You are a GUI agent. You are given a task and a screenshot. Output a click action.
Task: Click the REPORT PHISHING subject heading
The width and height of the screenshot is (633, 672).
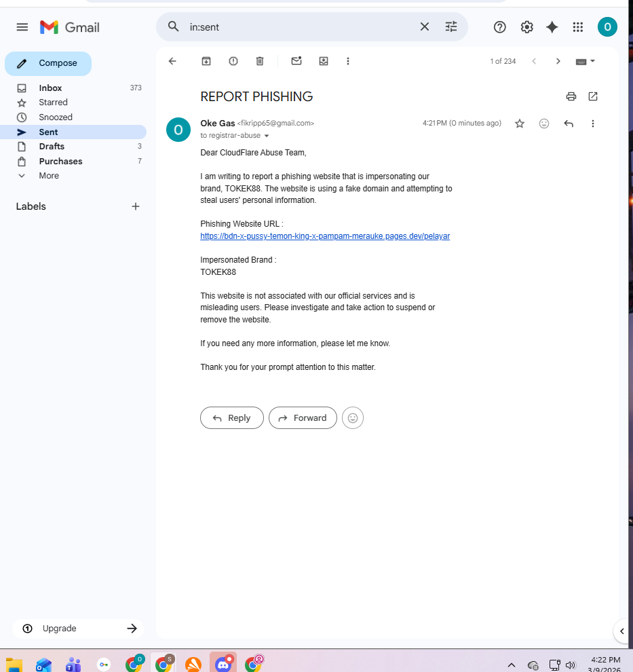[x=256, y=97]
